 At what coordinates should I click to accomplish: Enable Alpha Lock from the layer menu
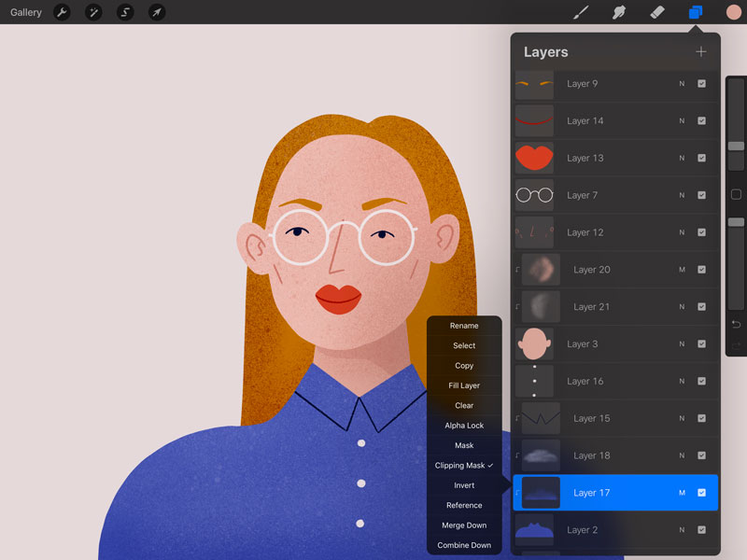pyautogui.click(x=464, y=426)
